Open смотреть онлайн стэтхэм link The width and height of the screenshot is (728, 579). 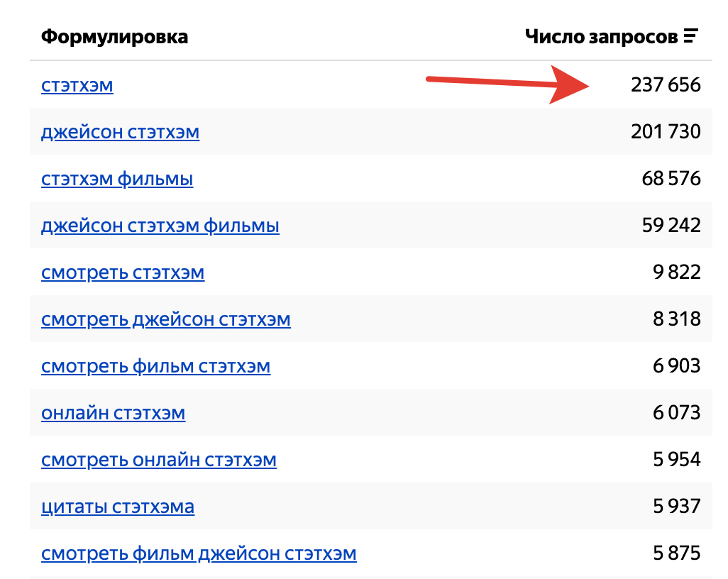(x=159, y=461)
